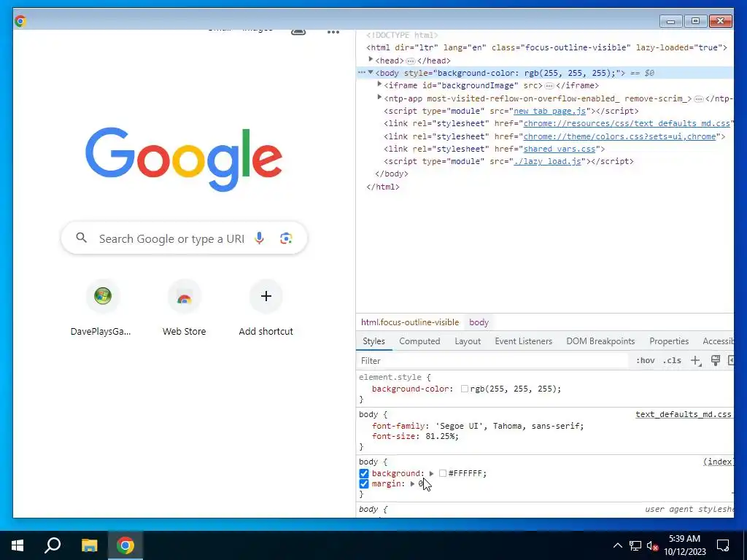Toggle the computed styles sidebar icon
Image resolution: width=747 pixels, height=560 pixels.
pos(731,360)
